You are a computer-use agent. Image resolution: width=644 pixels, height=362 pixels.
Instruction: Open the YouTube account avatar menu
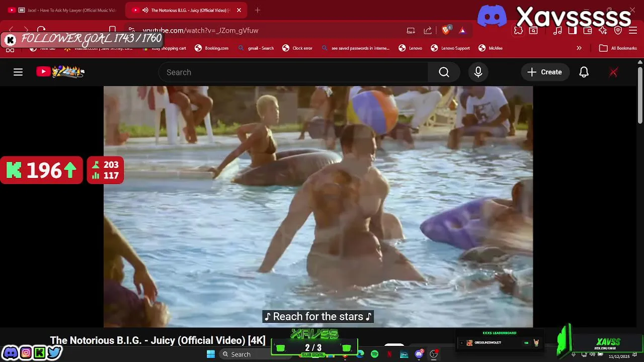613,72
